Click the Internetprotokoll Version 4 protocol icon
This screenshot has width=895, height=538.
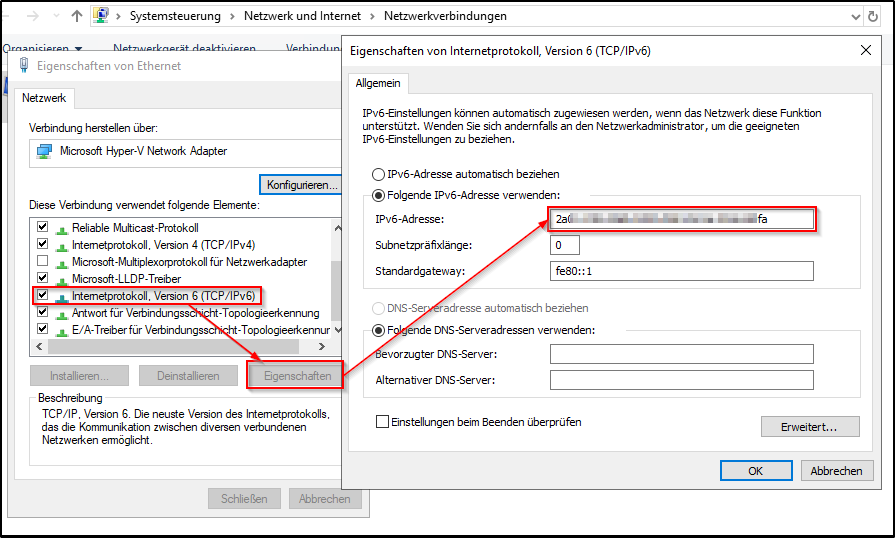pos(63,245)
